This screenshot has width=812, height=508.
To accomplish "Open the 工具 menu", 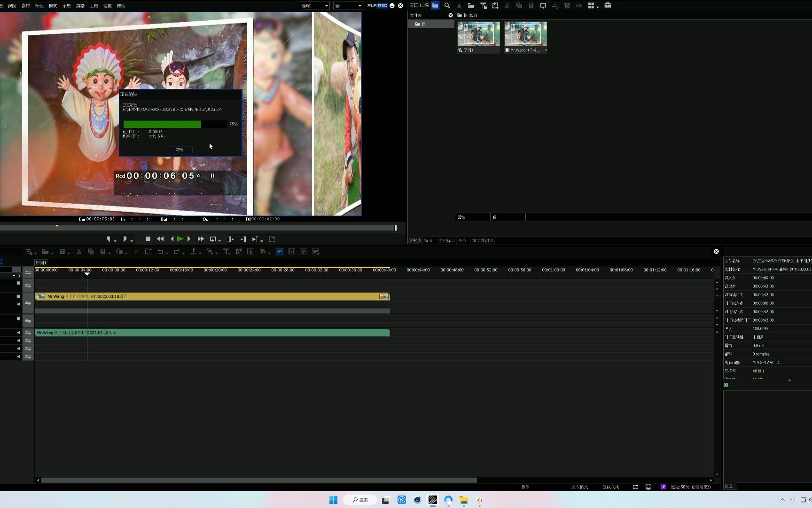I will coord(94,6).
